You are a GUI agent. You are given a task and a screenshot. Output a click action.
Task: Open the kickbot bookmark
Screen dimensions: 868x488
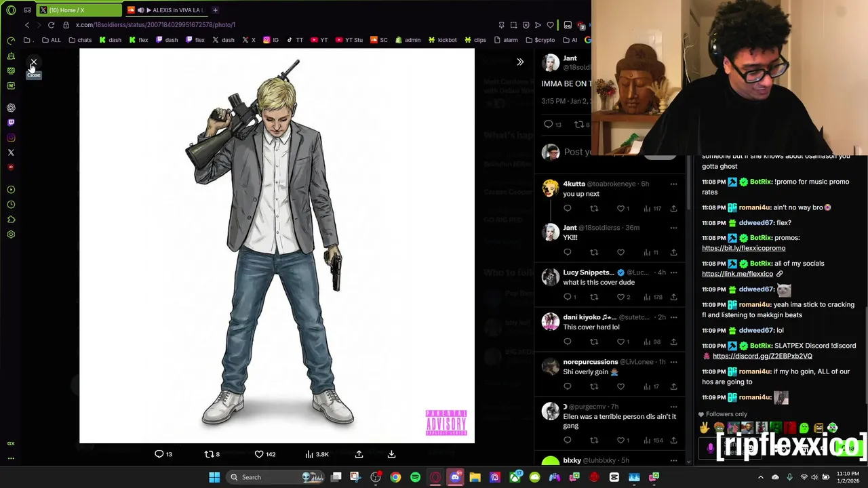(x=442, y=40)
